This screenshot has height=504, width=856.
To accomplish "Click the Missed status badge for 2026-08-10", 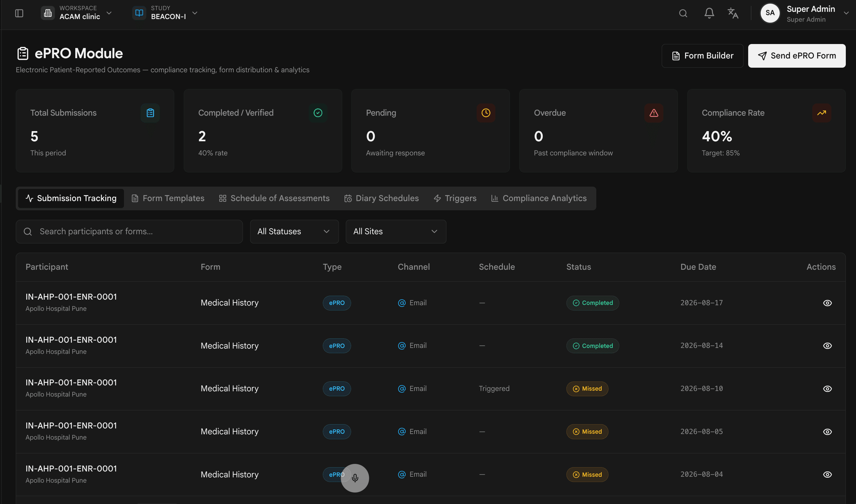I will tap(587, 389).
